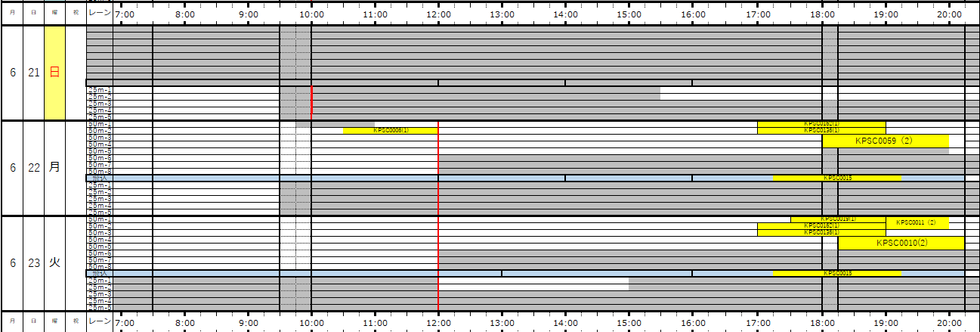Click the 18:00 label in the top time header
Viewport: 980px width, 332px height.
pos(822,14)
